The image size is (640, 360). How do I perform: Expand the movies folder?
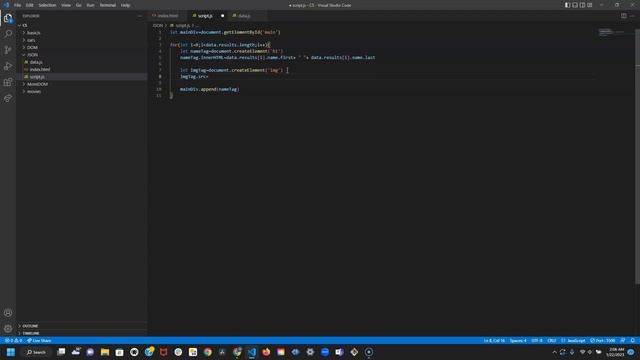pos(82,91)
